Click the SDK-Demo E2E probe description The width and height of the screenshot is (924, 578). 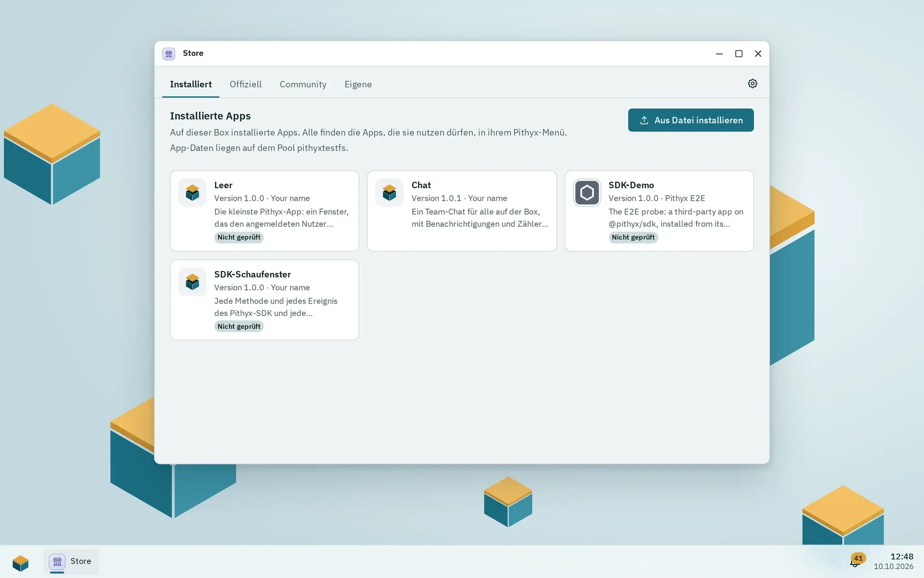(x=676, y=218)
